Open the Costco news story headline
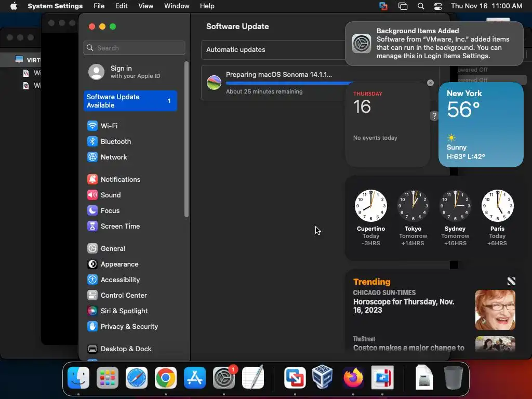This screenshot has height=399, width=532. coord(408,348)
